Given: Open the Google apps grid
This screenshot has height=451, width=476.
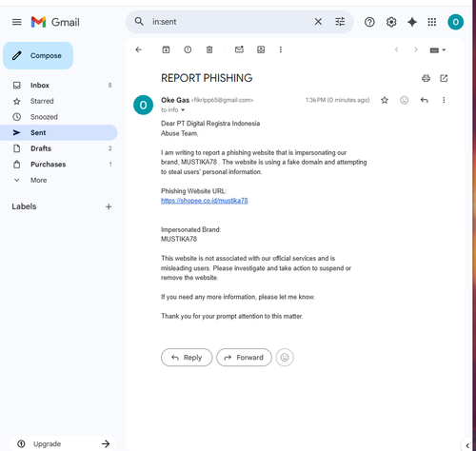Looking at the screenshot, I should coord(432,22).
